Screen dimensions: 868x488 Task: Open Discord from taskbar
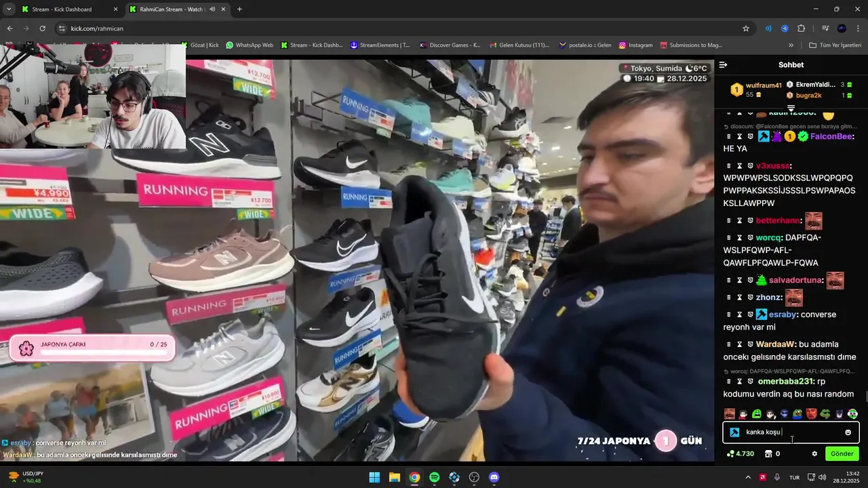click(x=494, y=477)
